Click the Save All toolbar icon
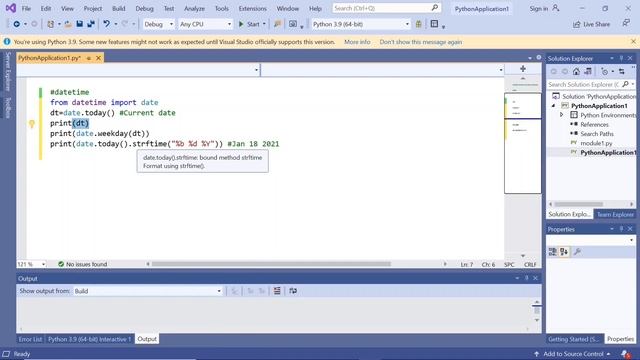The width and height of the screenshot is (640, 360). point(91,24)
